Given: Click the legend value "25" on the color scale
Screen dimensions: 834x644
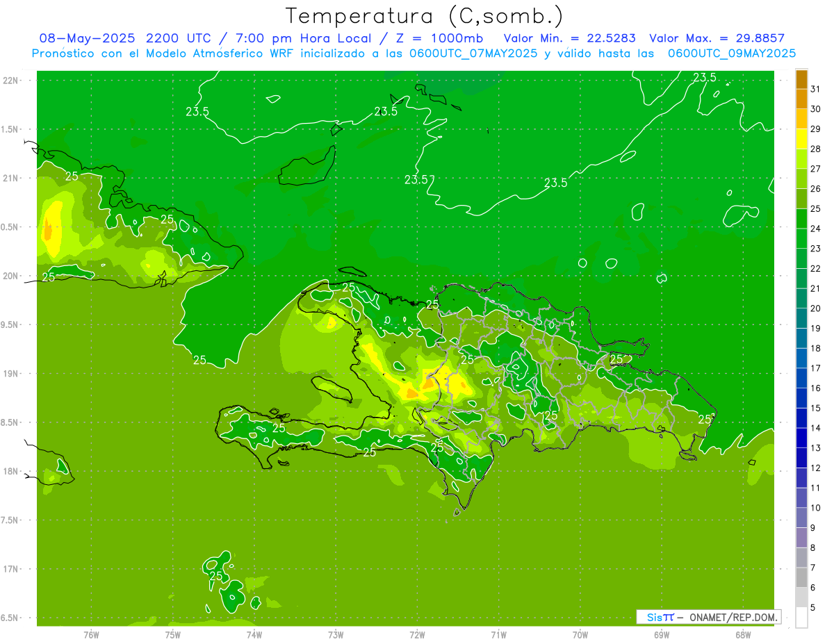Looking at the screenshot, I should [x=816, y=208].
